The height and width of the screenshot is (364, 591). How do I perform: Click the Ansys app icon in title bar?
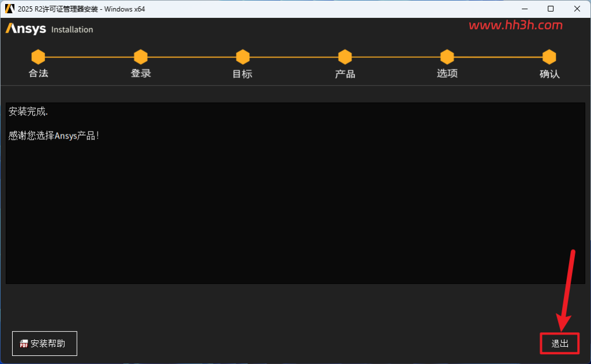point(9,9)
